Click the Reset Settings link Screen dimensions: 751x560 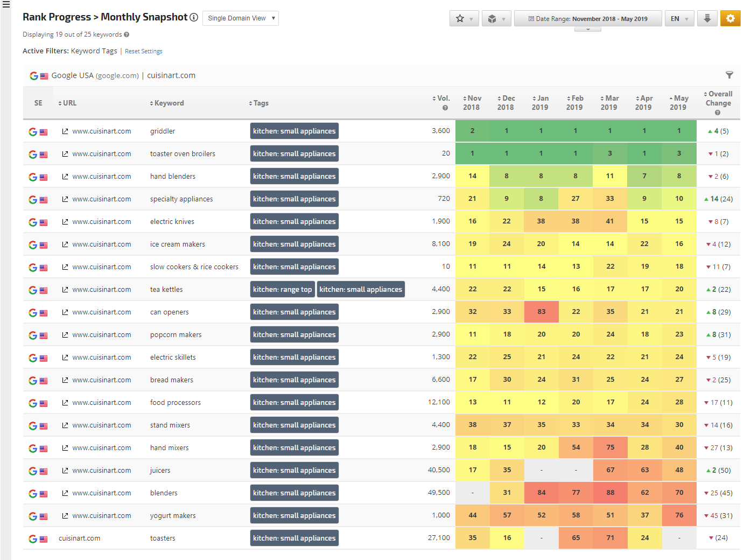[x=143, y=52]
